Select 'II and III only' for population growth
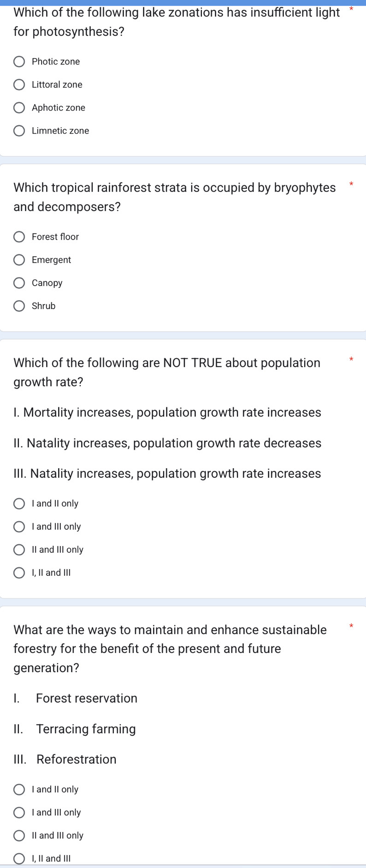Viewport: 366px width, 868px height. pos(19,549)
